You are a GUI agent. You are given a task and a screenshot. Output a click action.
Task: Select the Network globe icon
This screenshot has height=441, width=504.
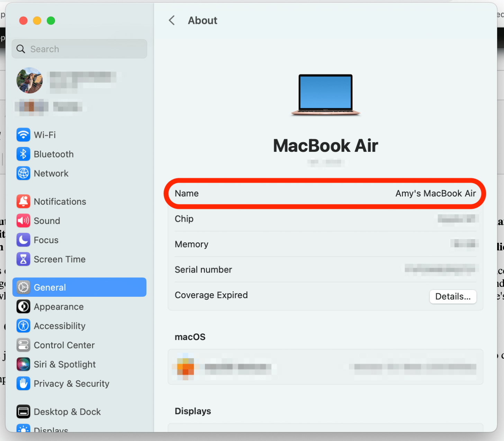click(23, 173)
